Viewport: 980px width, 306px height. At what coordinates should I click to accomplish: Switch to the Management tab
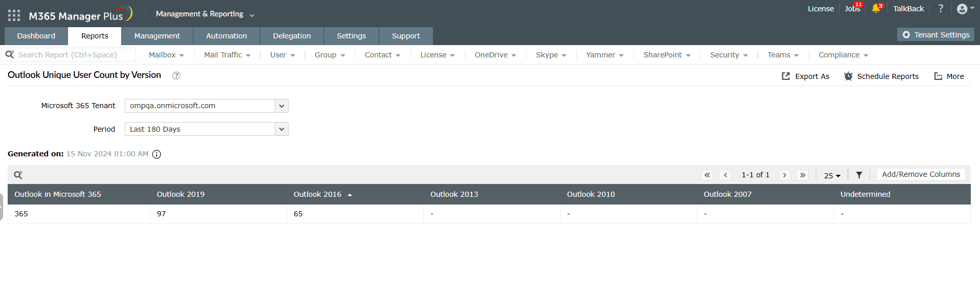coord(157,36)
